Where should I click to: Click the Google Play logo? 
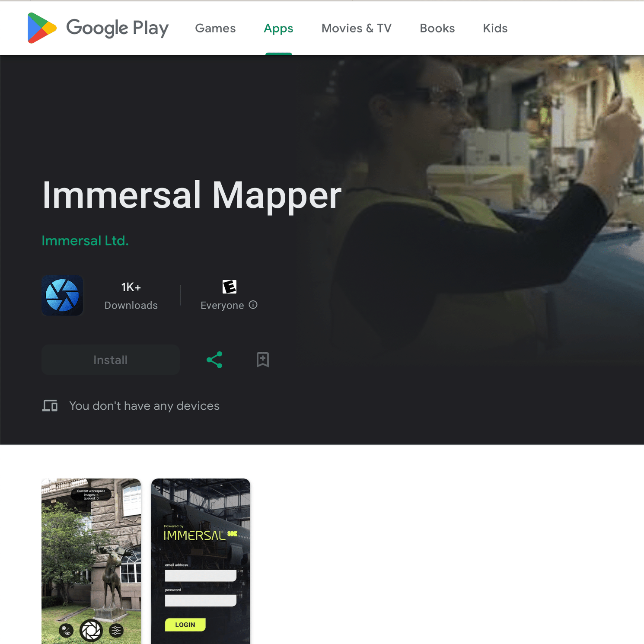coord(98,28)
